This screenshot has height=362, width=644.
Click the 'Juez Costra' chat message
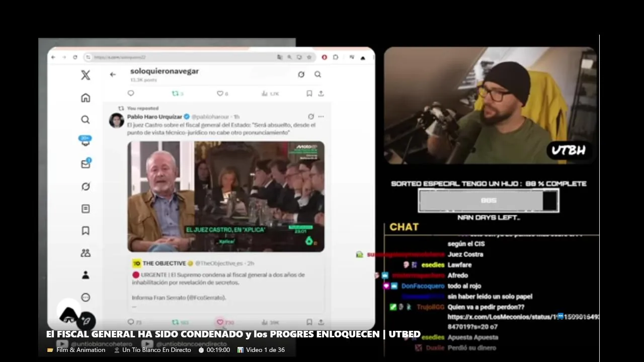pos(465,254)
